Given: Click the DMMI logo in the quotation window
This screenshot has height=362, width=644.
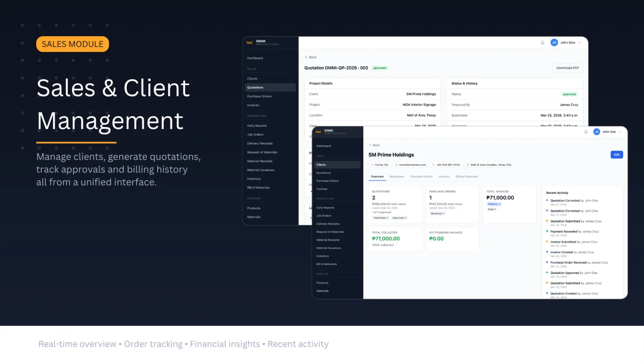Looking at the screenshot, I should tap(250, 42).
